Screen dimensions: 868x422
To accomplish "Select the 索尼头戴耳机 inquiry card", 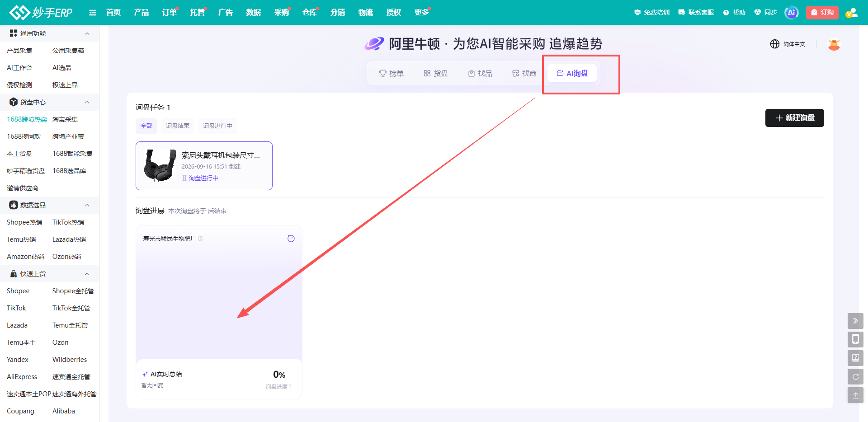I will point(204,166).
